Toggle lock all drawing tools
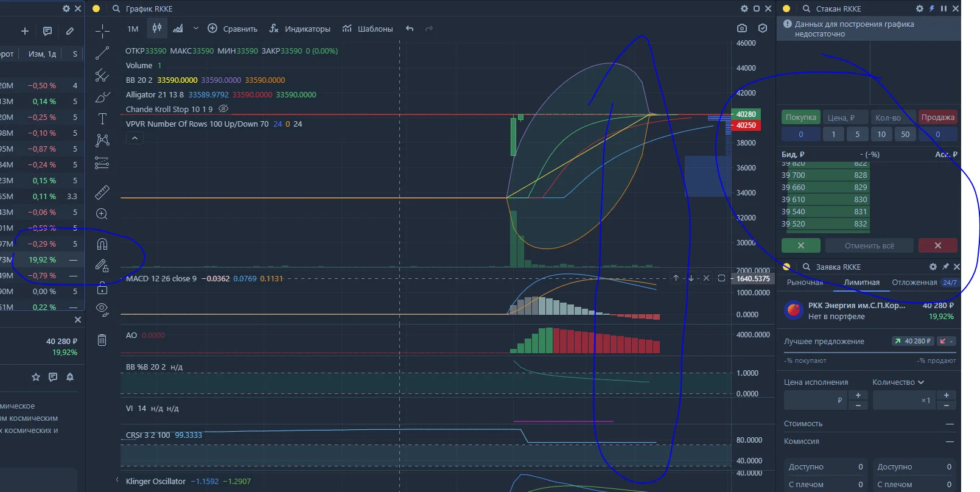Image resolution: width=980 pixels, height=492 pixels. (x=102, y=287)
